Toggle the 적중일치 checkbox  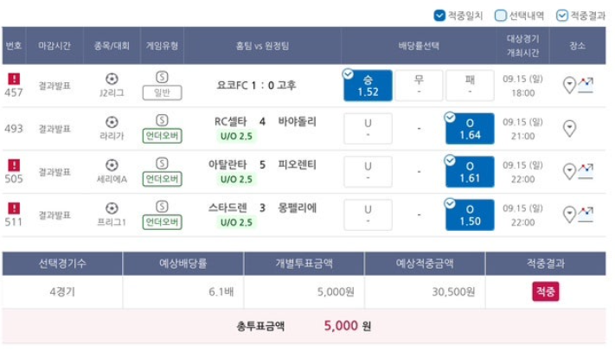tap(439, 16)
